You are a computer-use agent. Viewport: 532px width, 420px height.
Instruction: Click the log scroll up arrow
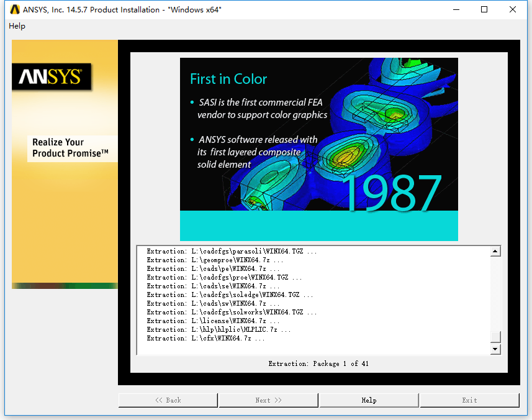(495, 251)
